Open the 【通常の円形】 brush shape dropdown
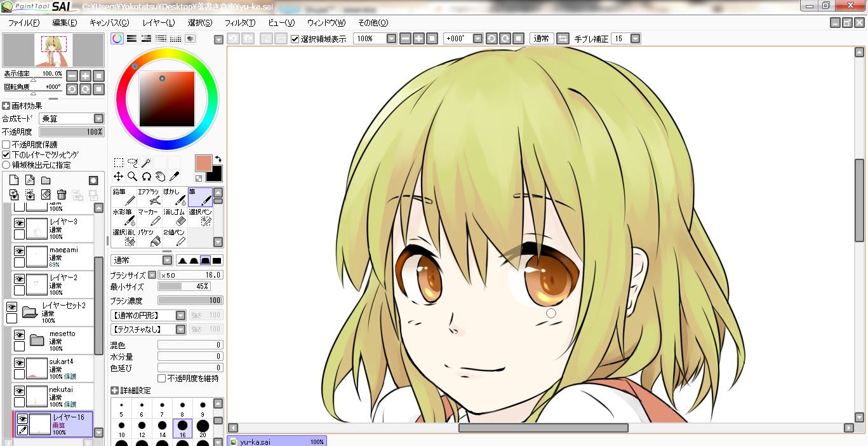This screenshot has width=868, height=446. [181, 315]
